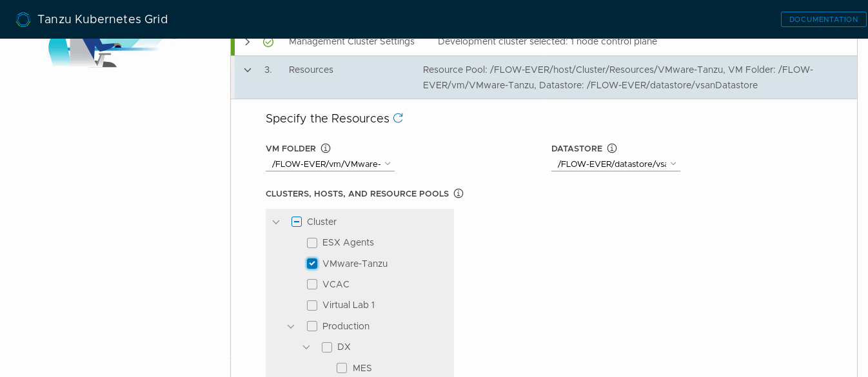The width and height of the screenshot is (868, 377).
Task: Uncheck the VMware-Tanzu resource pool
Action: click(312, 264)
